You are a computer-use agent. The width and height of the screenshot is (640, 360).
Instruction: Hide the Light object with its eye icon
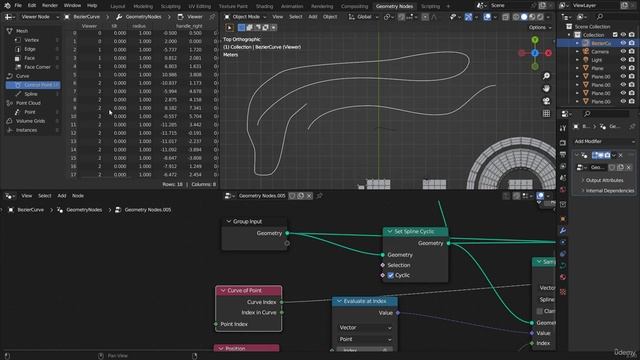tap(623, 60)
